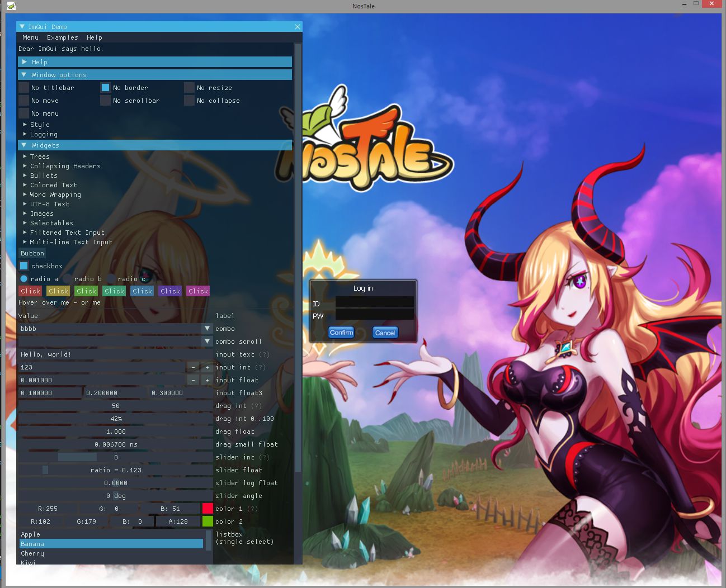Click the slider angle control

(116, 496)
